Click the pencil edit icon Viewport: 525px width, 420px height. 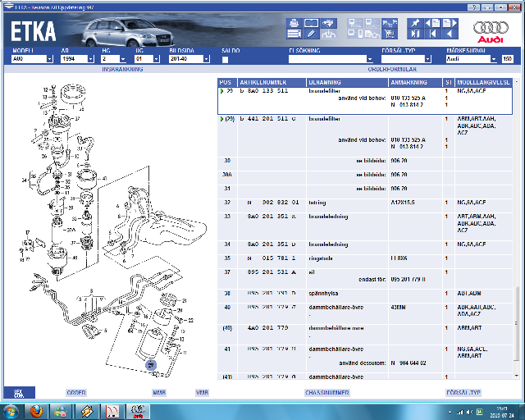[x=311, y=34]
